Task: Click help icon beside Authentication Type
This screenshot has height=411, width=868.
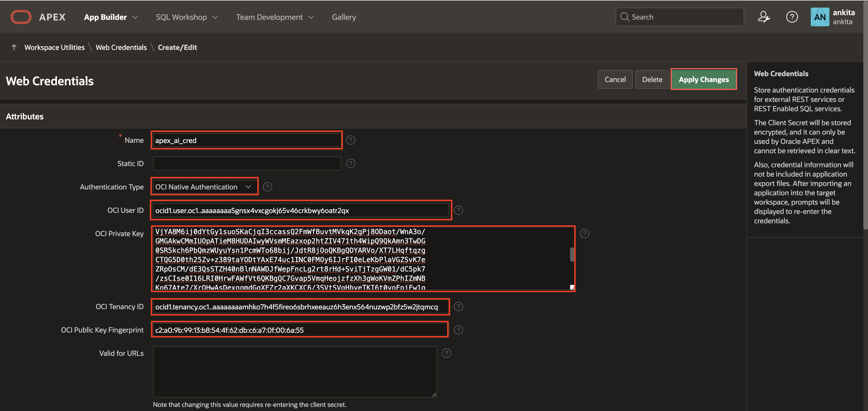Action: [267, 187]
